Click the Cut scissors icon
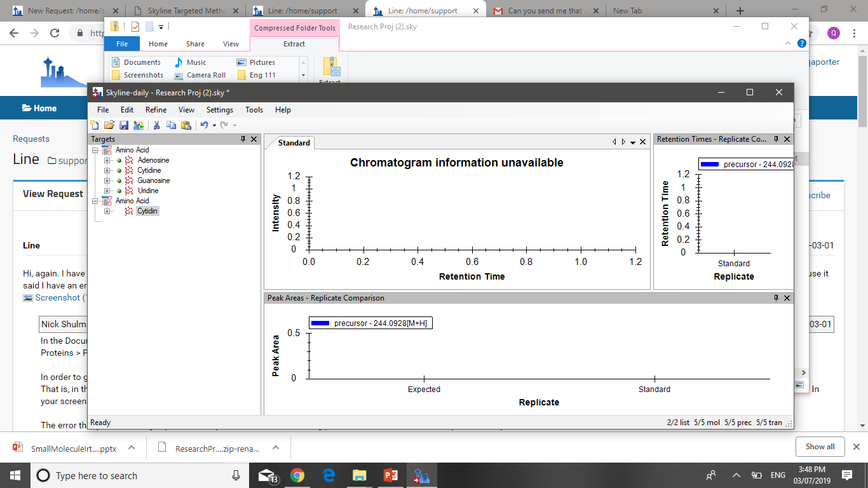The height and width of the screenshot is (488, 868). click(157, 125)
